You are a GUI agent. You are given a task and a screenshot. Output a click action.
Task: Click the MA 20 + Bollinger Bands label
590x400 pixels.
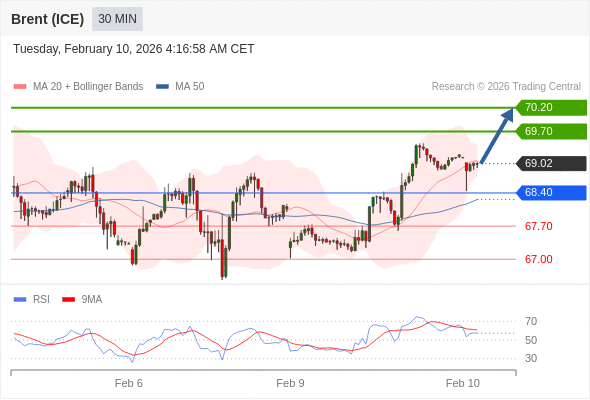coord(88,87)
